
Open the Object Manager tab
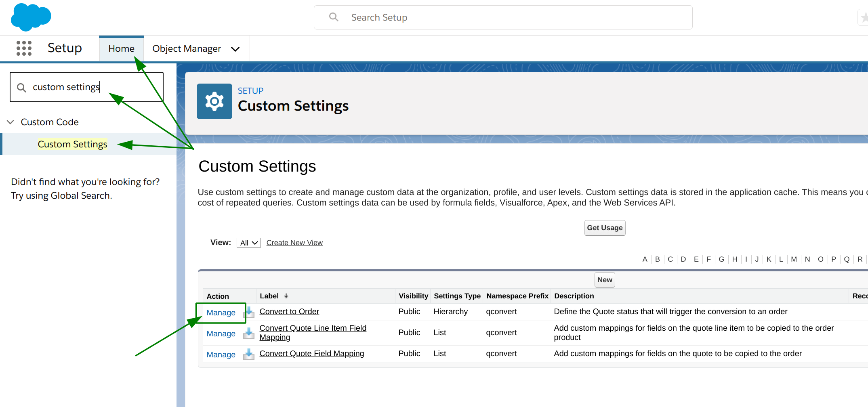coord(187,48)
